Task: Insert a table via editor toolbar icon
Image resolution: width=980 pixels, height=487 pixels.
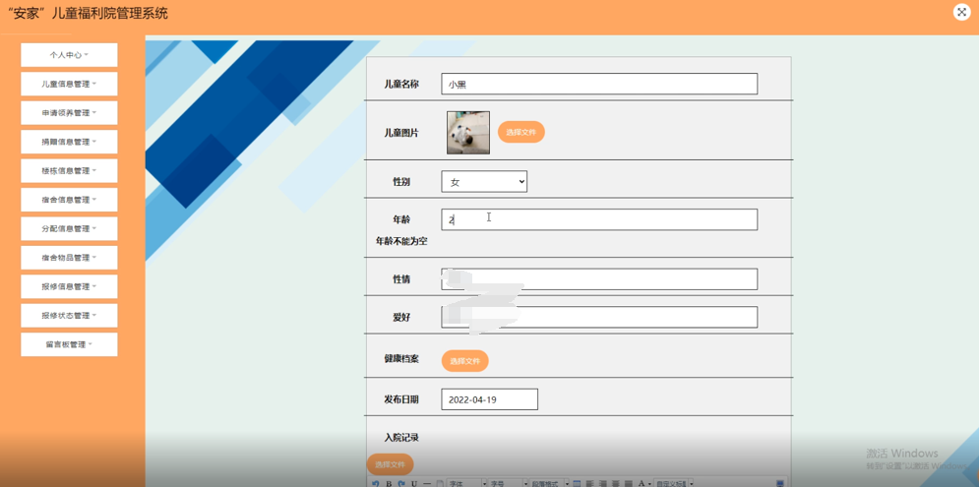Action: (x=577, y=484)
